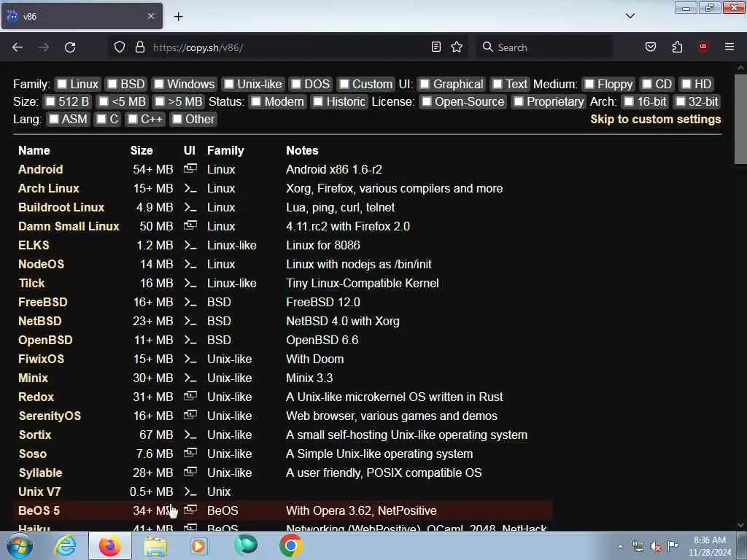Tick the DOS family filter checkbox
Screen dimensions: 747x560
(296, 84)
